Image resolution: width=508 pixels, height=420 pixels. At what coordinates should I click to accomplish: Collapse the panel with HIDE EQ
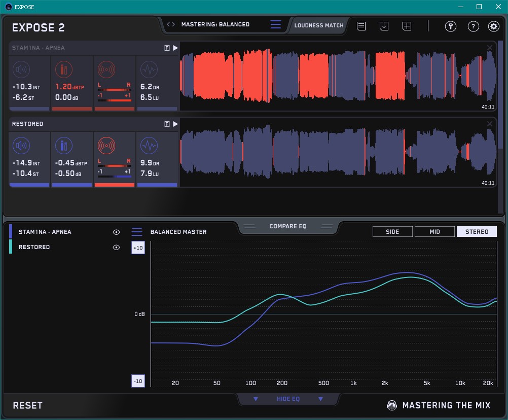287,399
